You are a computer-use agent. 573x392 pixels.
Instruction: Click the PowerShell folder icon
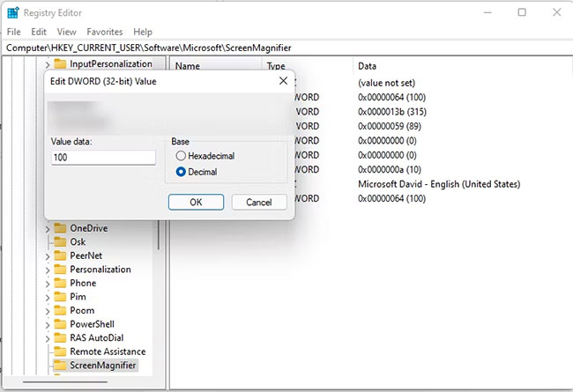60,324
